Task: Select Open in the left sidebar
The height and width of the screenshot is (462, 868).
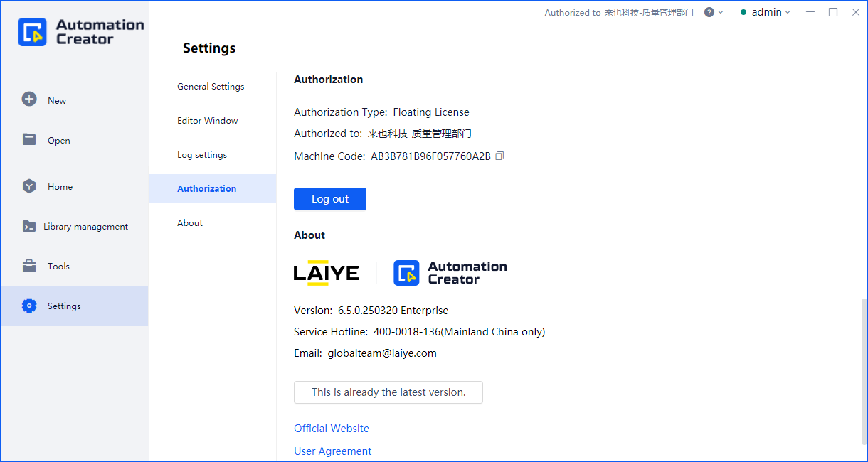Action: click(74, 140)
